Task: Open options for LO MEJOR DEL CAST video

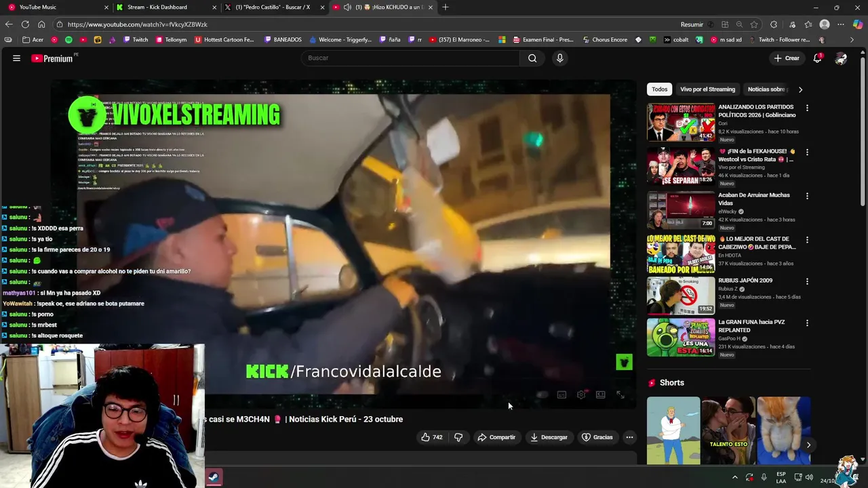Action: pyautogui.click(x=807, y=240)
